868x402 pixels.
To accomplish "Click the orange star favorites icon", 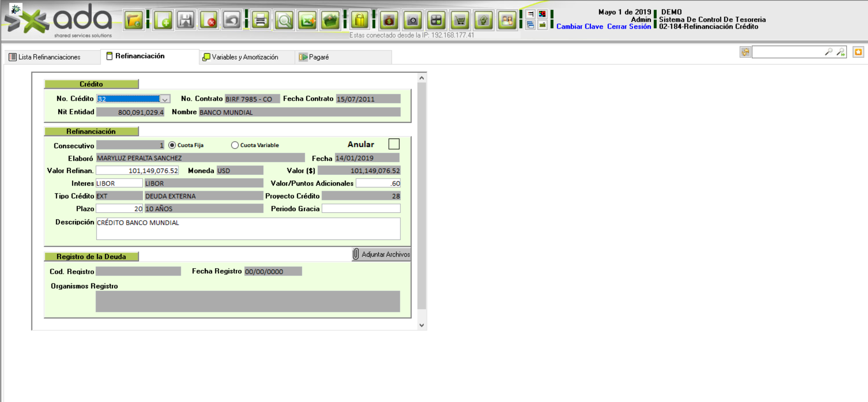I will tap(858, 52).
